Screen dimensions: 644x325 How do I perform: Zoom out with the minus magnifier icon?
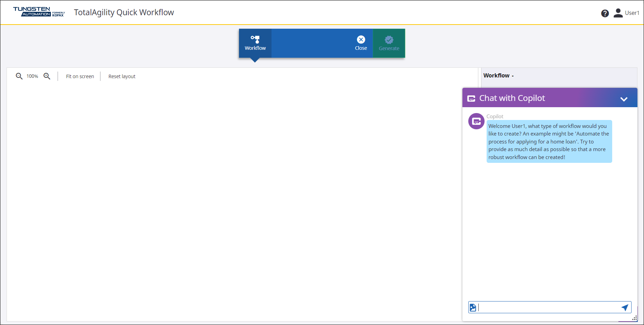(19, 76)
